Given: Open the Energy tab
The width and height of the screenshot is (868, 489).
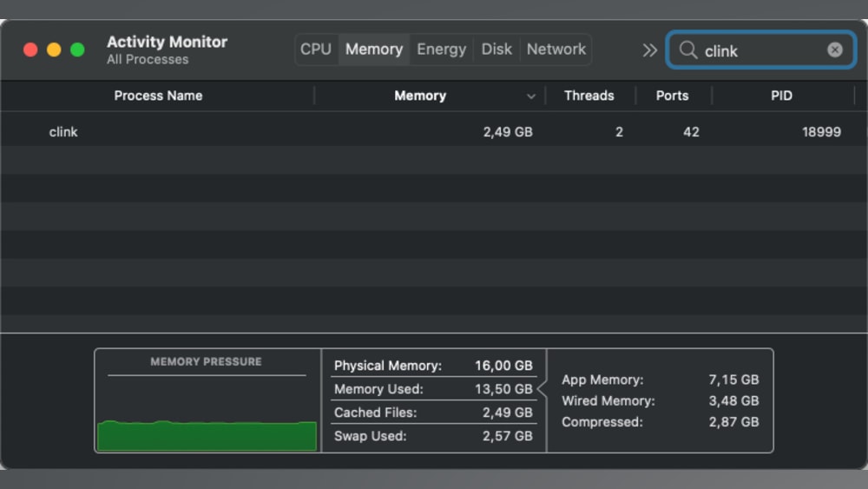Looking at the screenshot, I should [x=441, y=50].
